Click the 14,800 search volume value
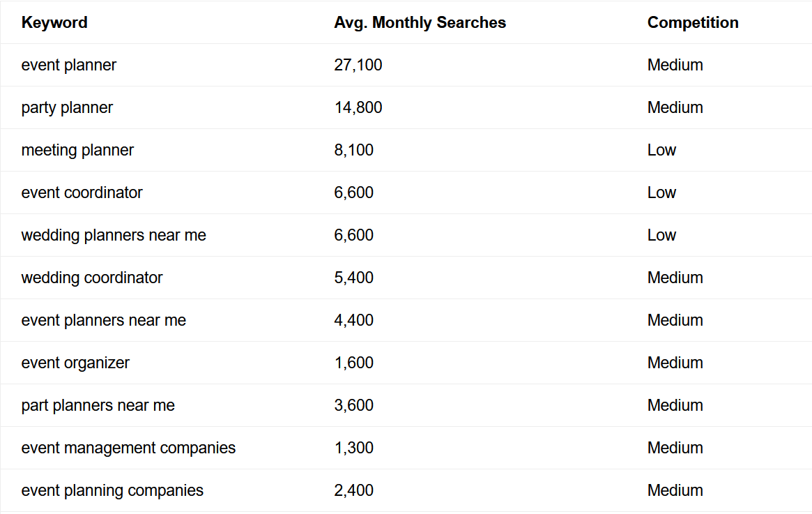Viewport: 812px width, 514px height. (x=358, y=107)
